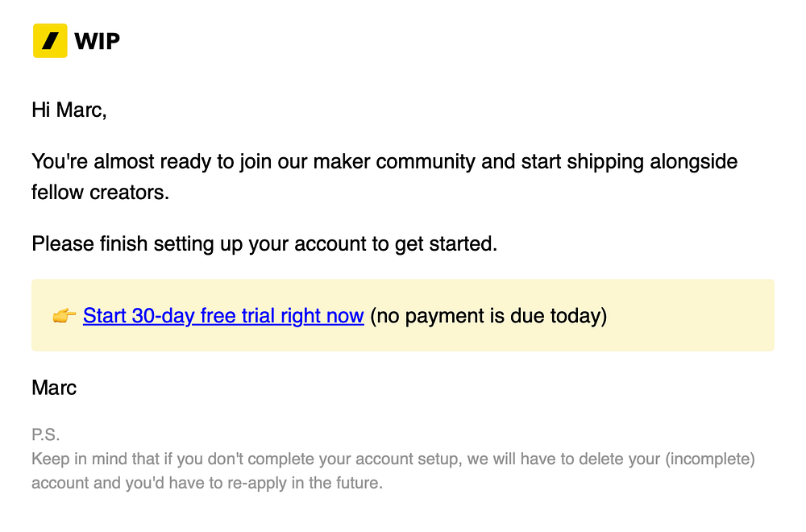This screenshot has height=532, width=806.
Task: Click the gray "P.S." label
Action: (x=46, y=434)
